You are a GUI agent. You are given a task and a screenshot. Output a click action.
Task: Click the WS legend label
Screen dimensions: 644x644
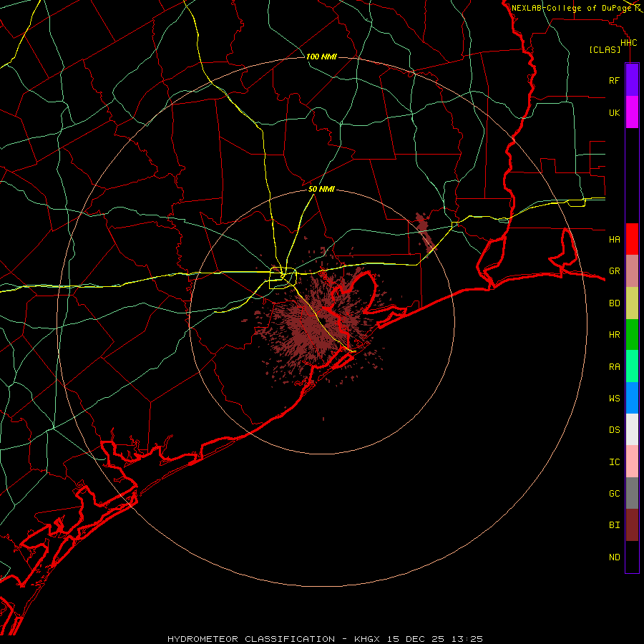(614, 399)
